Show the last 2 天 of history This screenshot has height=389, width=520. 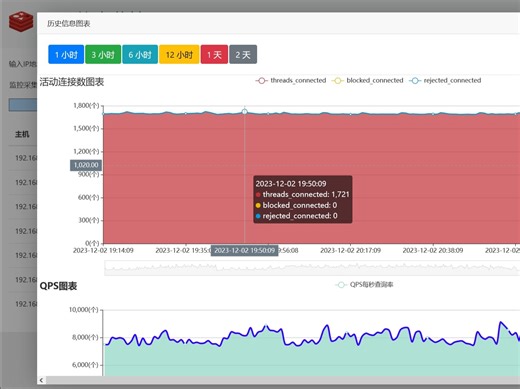tap(243, 54)
